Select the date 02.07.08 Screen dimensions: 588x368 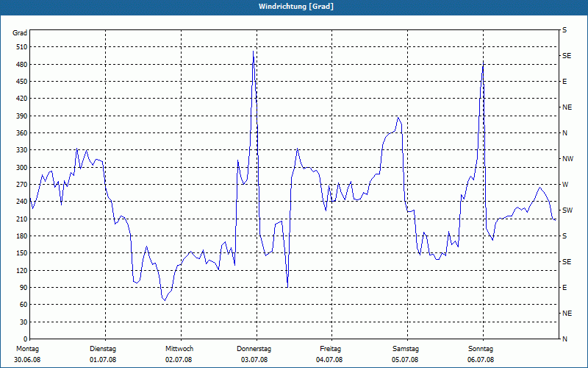179,360
